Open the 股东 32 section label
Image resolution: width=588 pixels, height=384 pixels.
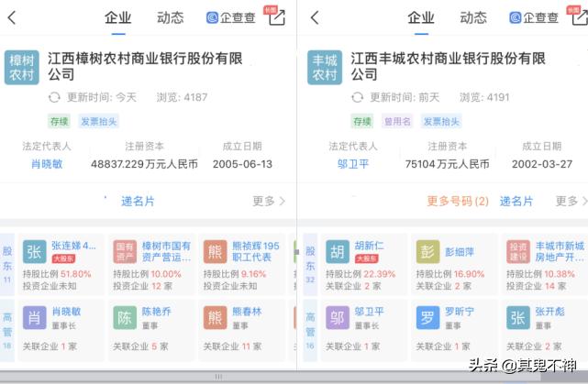[310, 265]
